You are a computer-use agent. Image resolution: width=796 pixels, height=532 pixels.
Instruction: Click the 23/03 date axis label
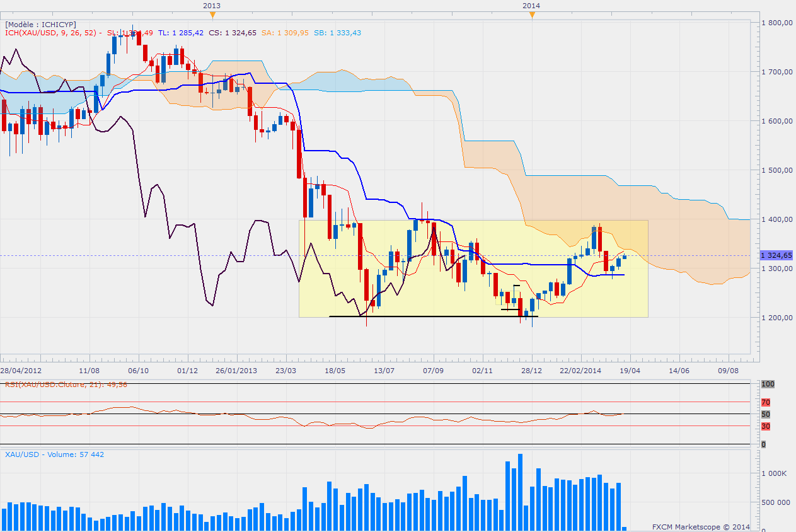coord(286,371)
